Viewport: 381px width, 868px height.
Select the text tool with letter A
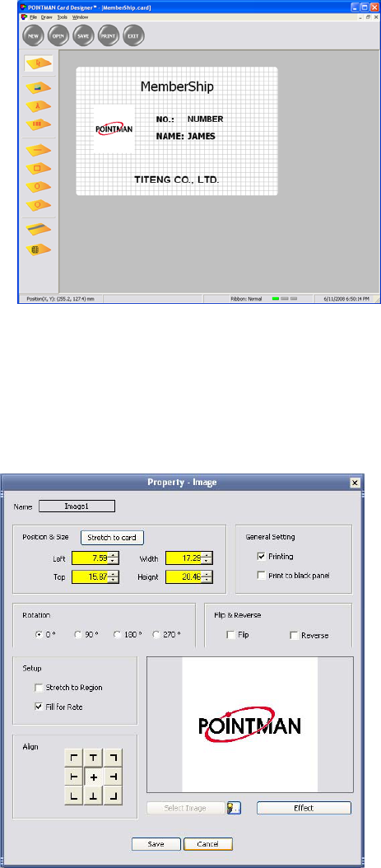(x=38, y=105)
